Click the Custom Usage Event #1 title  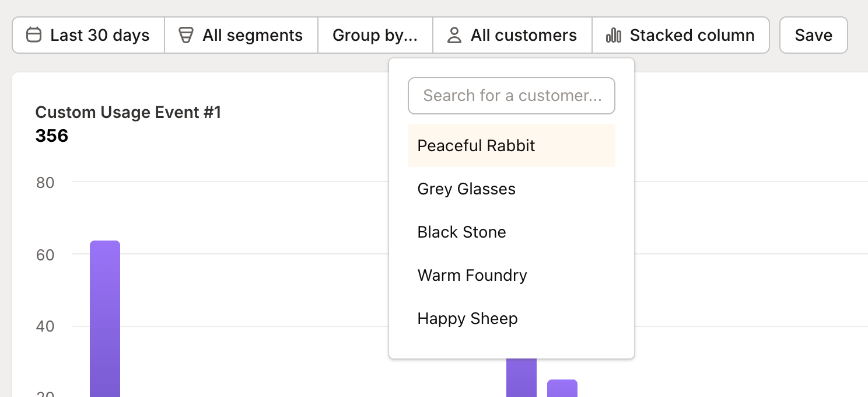pos(129,112)
